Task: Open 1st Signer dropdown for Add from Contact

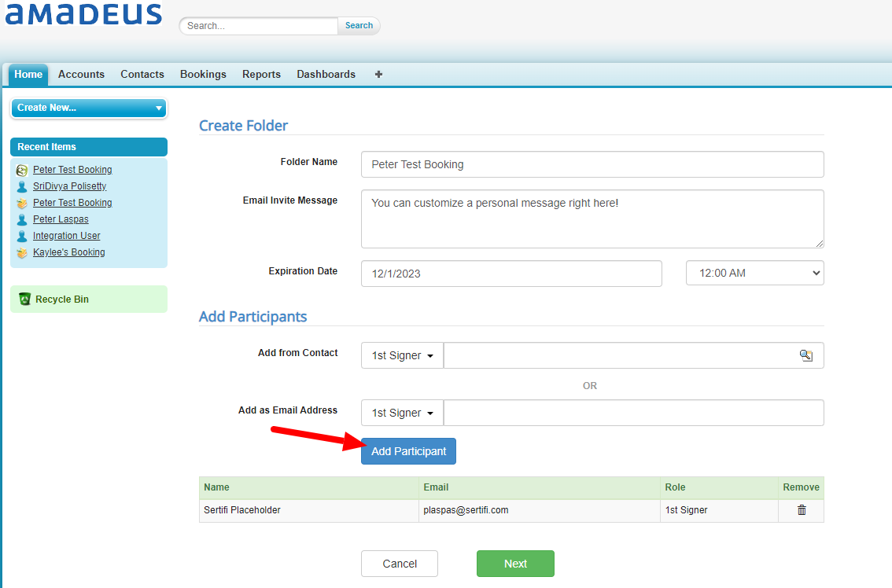Action: pyautogui.click(x=402, y=355)
